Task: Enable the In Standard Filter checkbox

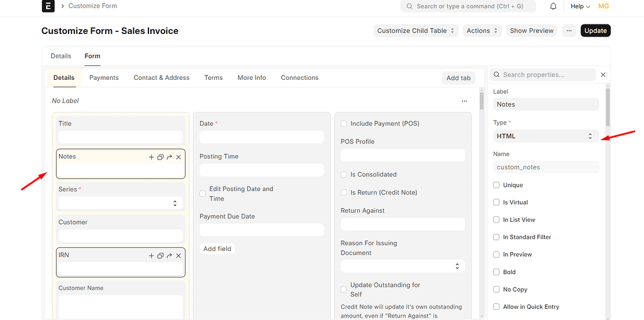Action: [496, 237]
